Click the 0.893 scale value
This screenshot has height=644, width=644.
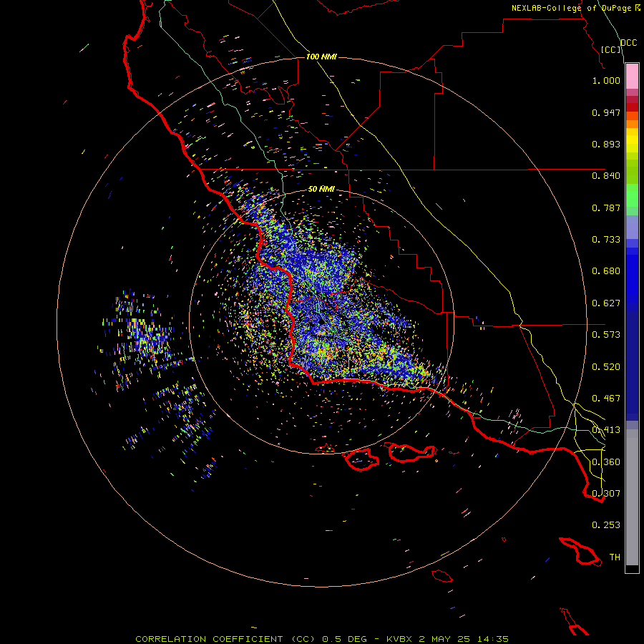pyautogui.click(x=606, y=144)
